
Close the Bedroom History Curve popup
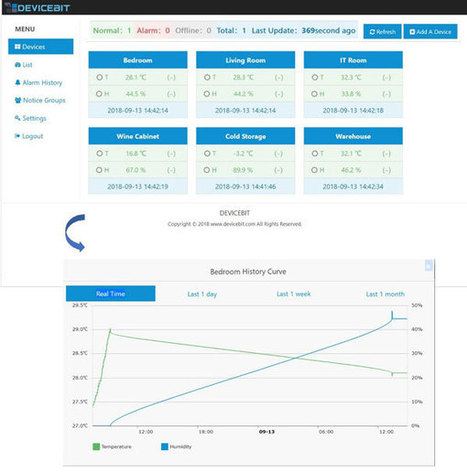[429, 266]
